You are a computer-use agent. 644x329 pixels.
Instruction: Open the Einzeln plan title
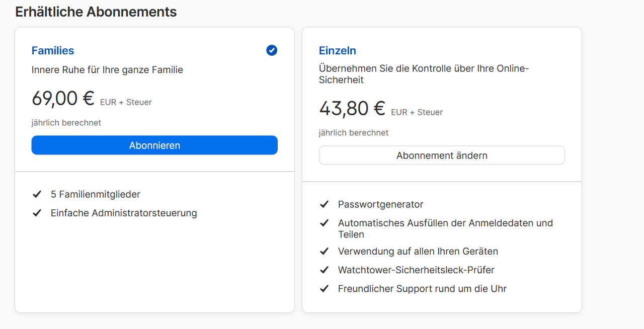point(338,50)
